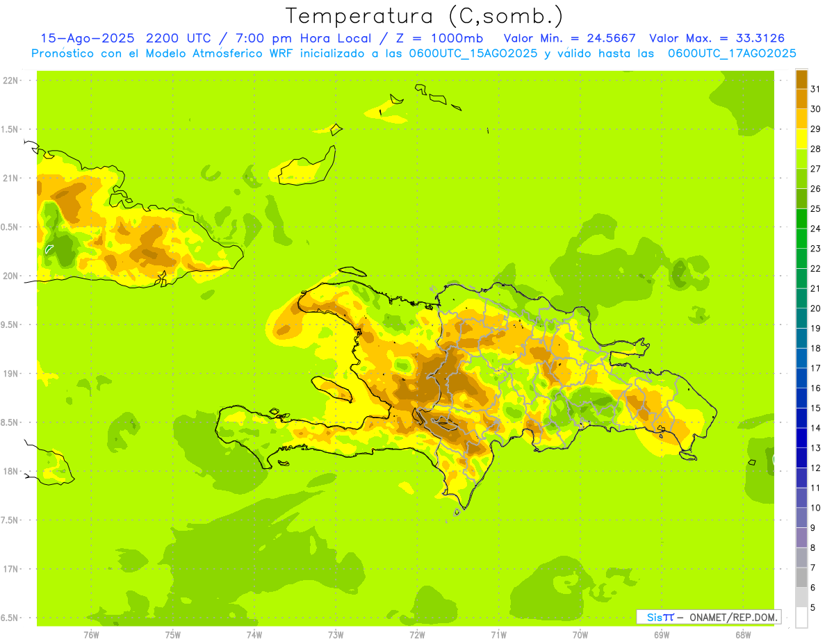
Task: Click the '20N' latitude label
Action: (x=10, y=276)
